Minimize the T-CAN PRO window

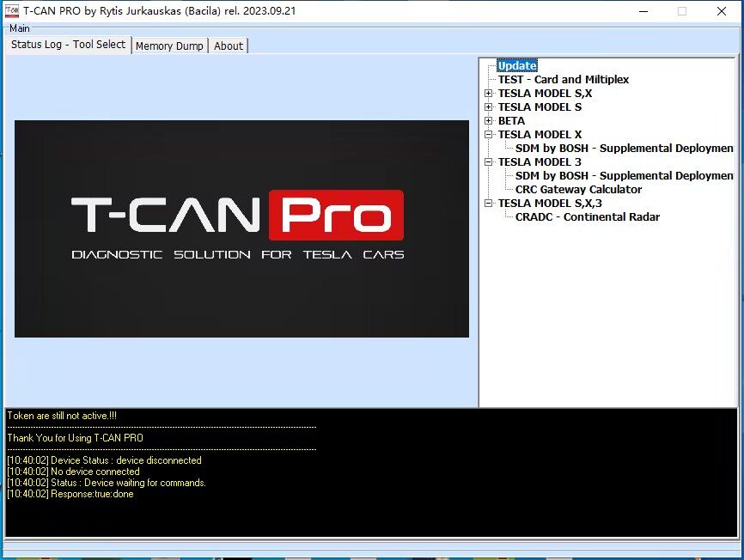pyautogui.click(x=643, y=11)
